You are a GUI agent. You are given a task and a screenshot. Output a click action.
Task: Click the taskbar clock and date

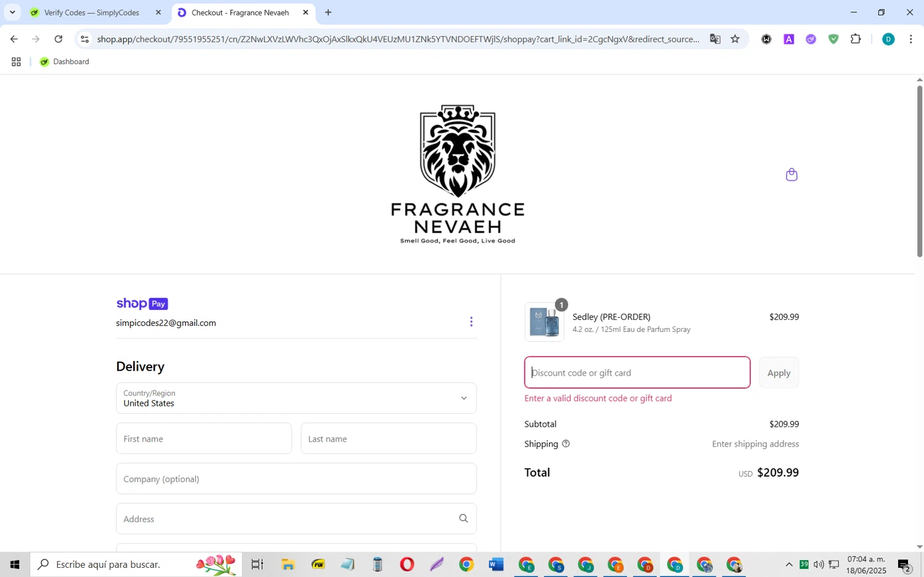pyautogui.click(x=866, y=565)
